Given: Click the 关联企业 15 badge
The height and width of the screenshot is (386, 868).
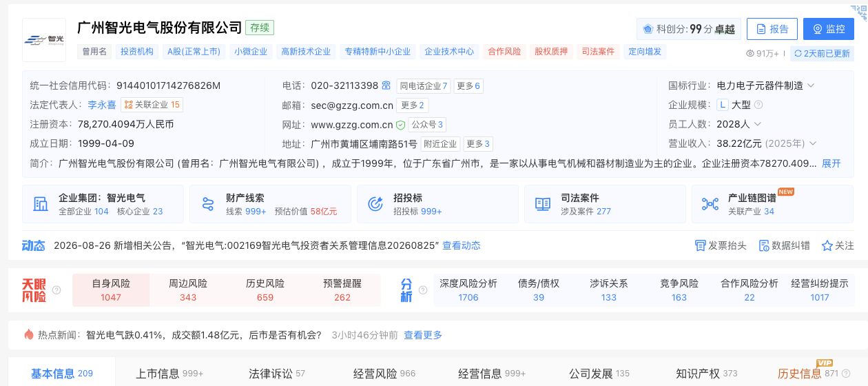Looking at the screenshot, I should point(152,105).
